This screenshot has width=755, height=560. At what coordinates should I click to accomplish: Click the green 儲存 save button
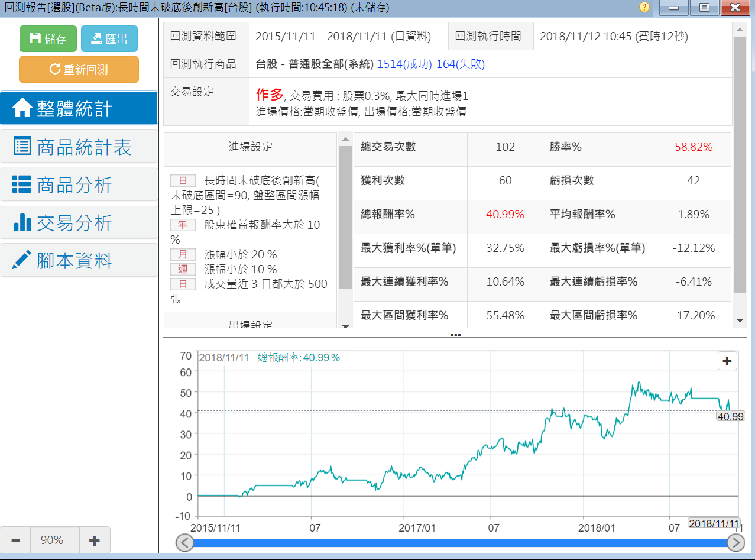coord(48,39)
